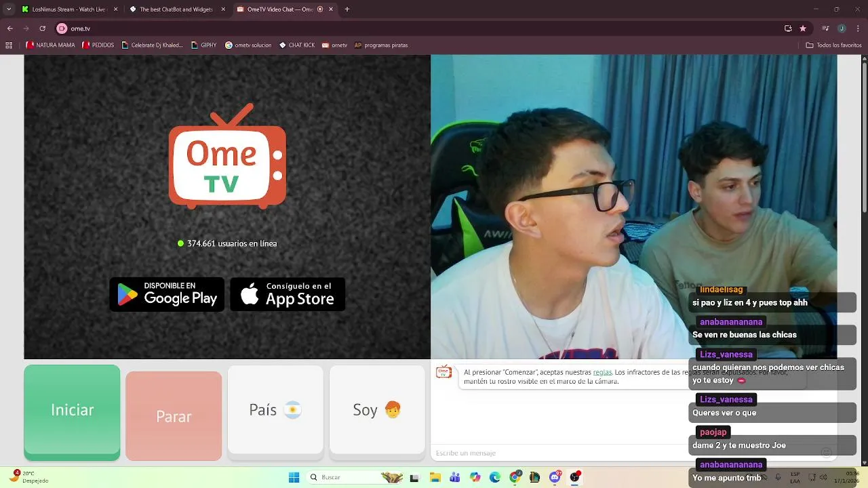Click the camera site info icon in address bar
The width and height of the screenshot is (868, 488).
(62, 28)
